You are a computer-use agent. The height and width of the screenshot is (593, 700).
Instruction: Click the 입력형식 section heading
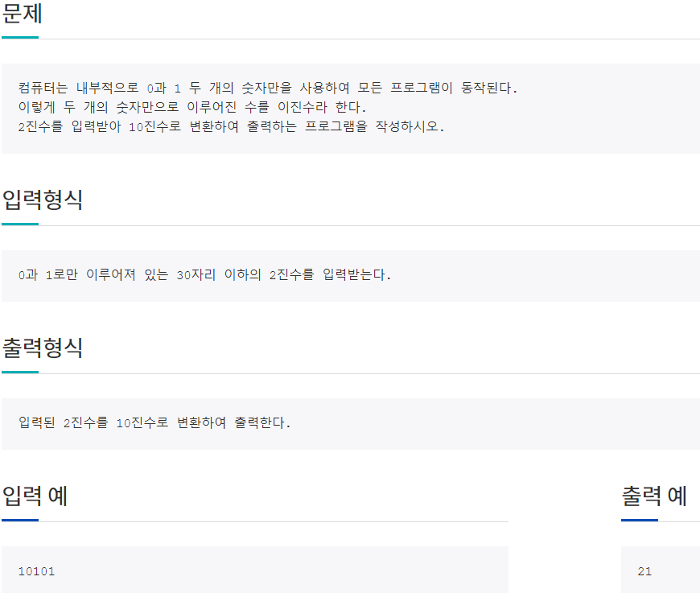[x=43, y=200]
